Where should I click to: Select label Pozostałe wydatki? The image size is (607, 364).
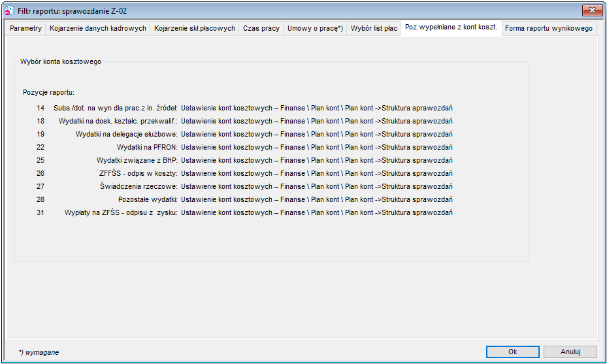(x=148, y=199)
